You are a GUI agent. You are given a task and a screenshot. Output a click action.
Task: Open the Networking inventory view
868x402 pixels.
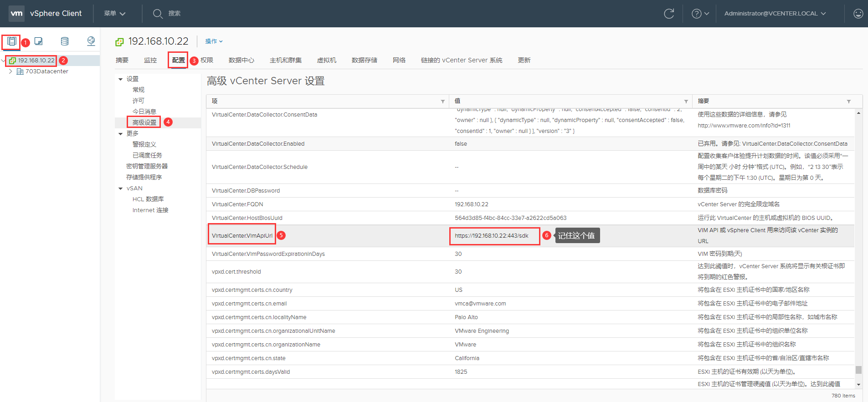pos(91,41)
